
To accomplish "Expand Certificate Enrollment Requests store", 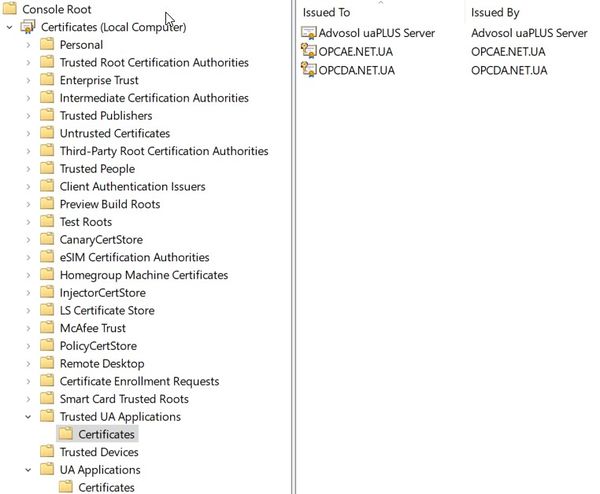I will (x=28, y=381).
